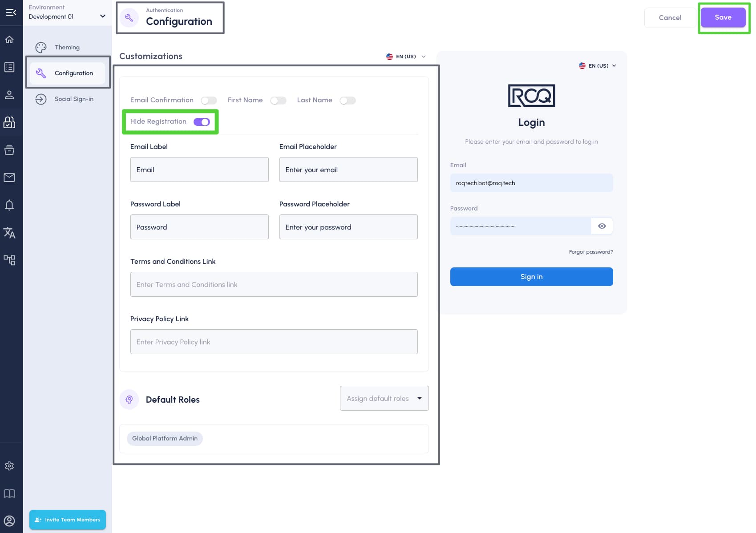Open the documentation book icon

(9, 493)
